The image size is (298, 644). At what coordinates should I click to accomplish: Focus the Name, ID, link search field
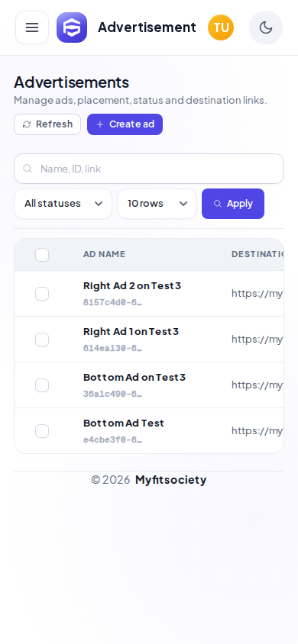[149, 169]
